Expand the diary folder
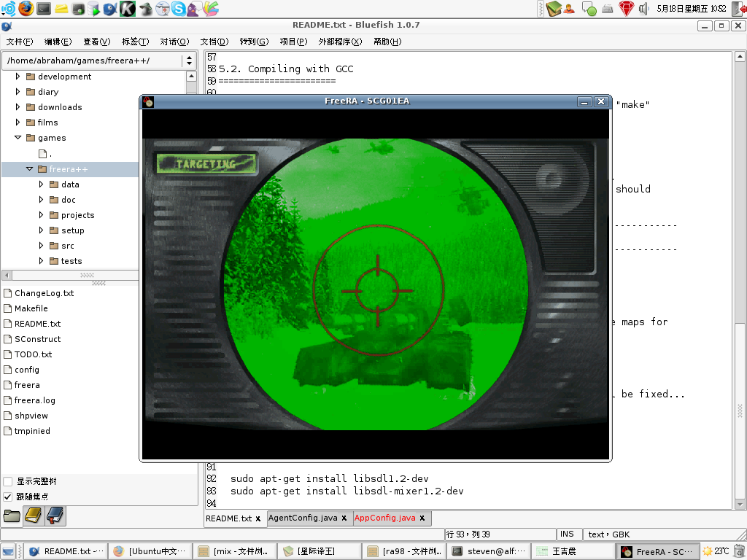This screenshot has width=747, height=560. tap(18, 91)
